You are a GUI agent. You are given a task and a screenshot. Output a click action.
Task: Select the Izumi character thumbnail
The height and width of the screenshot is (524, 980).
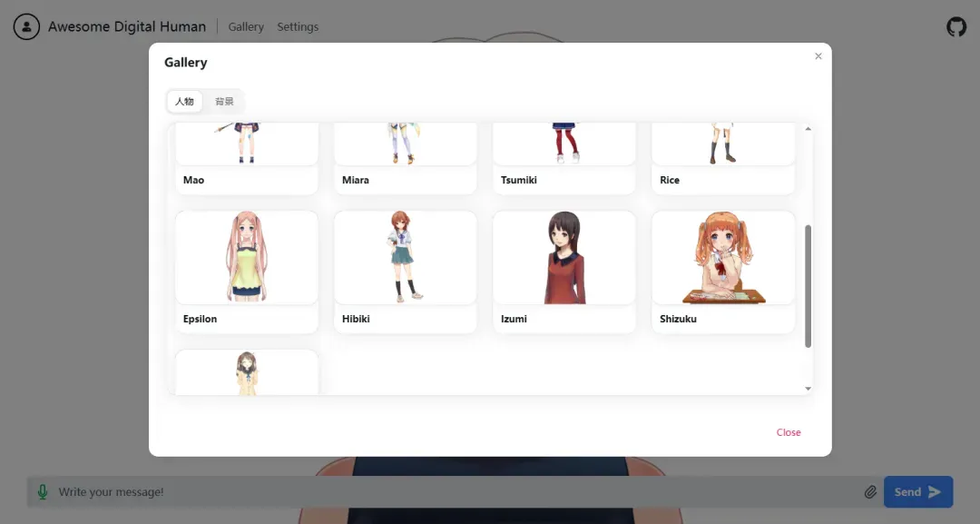pos(563,258)
